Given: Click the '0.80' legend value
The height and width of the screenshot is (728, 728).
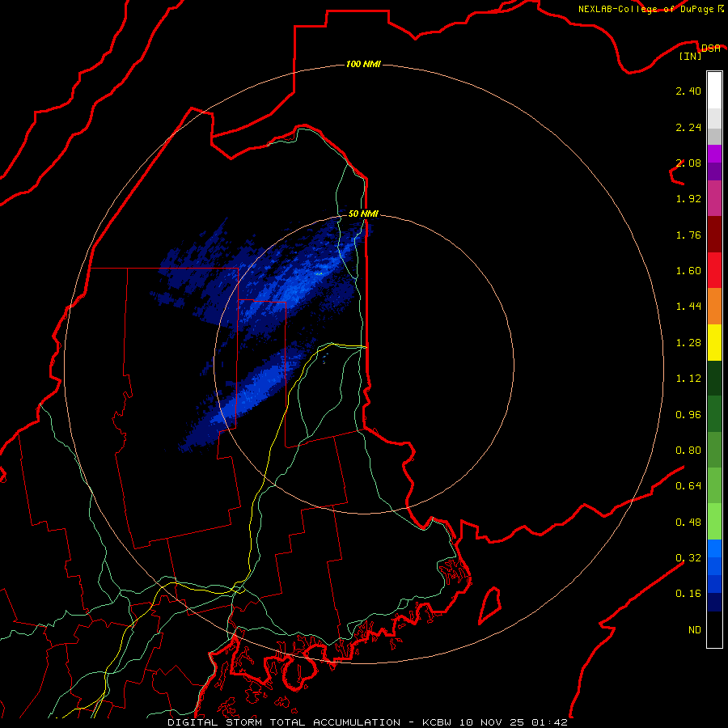Looking at the screenshot, I should [688, 451].
